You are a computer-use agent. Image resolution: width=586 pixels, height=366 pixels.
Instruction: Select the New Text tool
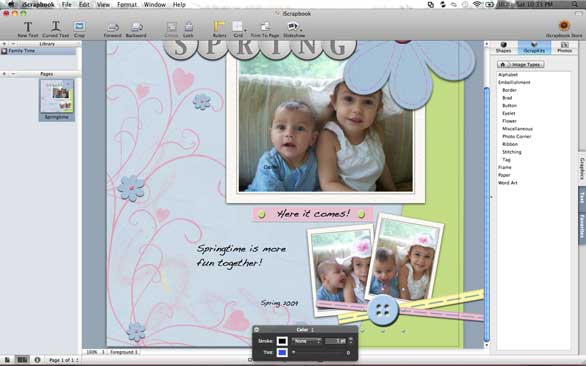[x=28, y=29]
